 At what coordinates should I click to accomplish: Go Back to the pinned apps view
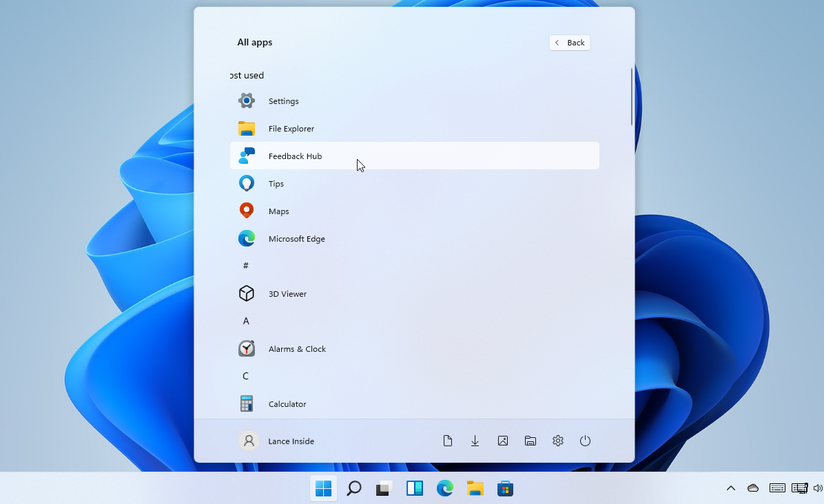[570, 43]
